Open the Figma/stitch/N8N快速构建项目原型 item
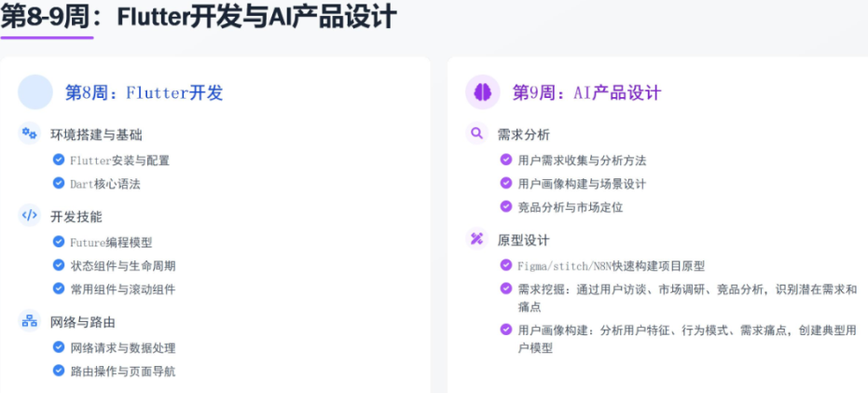Image resolution: width=868 pixels, height=393 pixels. 611,265
